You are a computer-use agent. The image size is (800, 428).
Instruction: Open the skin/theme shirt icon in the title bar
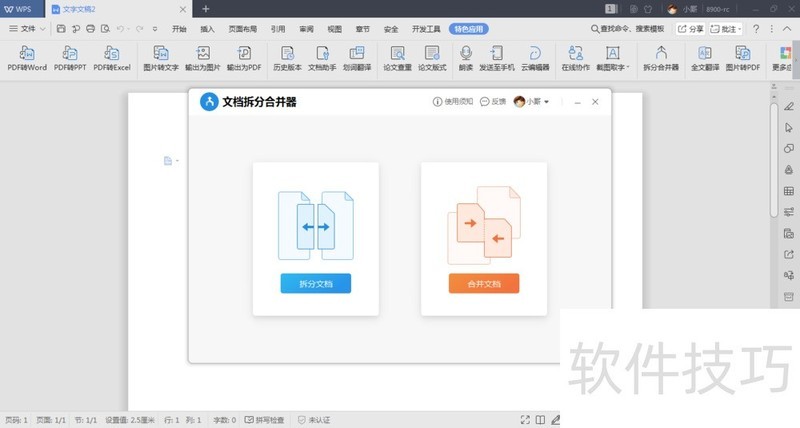[648, 9]
